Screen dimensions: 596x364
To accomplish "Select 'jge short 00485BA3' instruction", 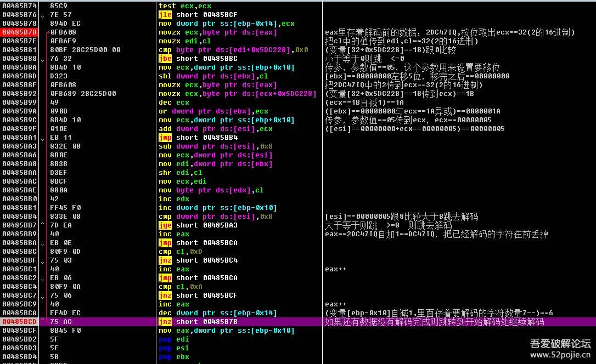I will 198,225.
